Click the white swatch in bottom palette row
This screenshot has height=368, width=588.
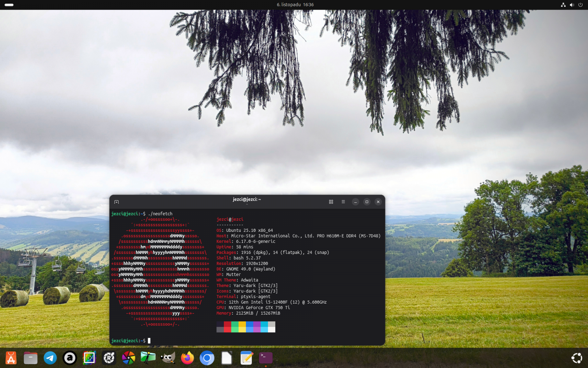272,330
